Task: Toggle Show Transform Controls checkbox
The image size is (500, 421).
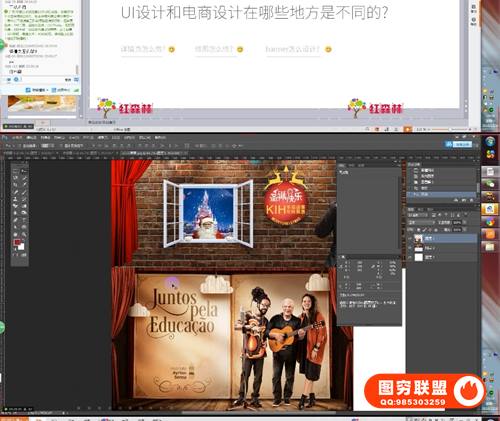Action: tap(61, 146)
